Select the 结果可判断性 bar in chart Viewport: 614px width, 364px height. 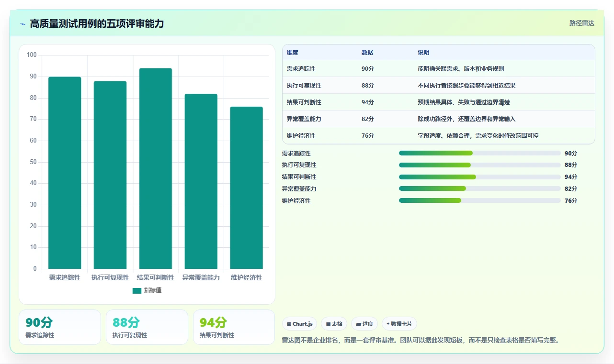(x=156, y=168)
